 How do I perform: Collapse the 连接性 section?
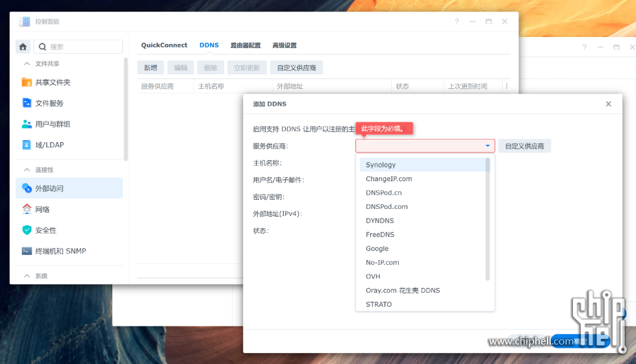(x=27, y=169)
